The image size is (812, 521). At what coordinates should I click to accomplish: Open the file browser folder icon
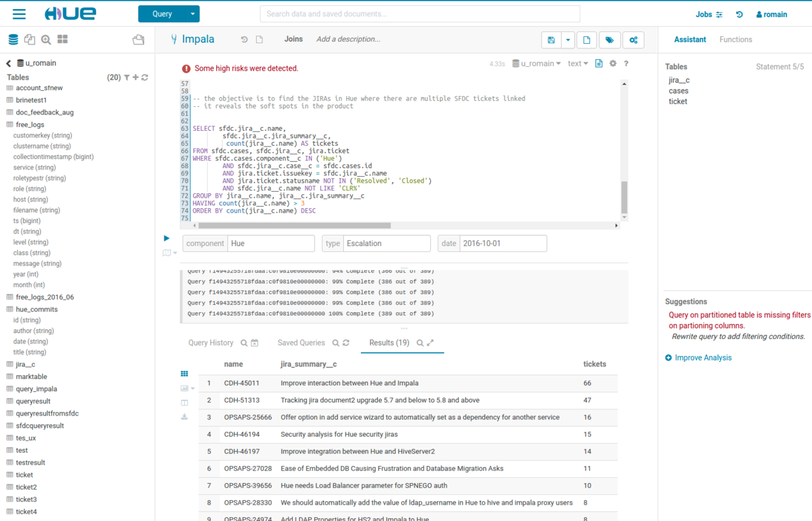[x=138, y=40]
